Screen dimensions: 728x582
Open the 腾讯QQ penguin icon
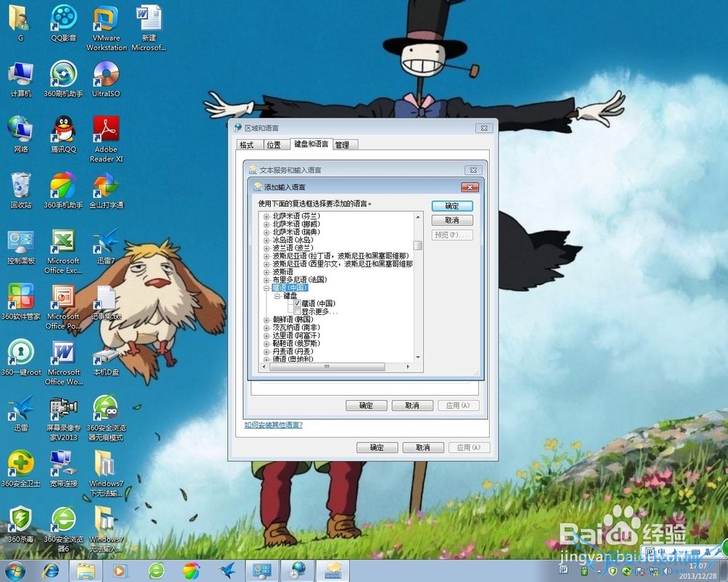click(63, 134)
